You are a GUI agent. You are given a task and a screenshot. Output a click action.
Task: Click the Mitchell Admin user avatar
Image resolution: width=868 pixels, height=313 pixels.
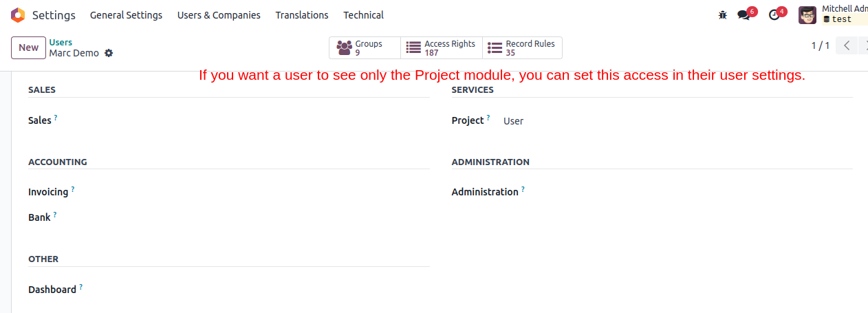tap(807, 15)
